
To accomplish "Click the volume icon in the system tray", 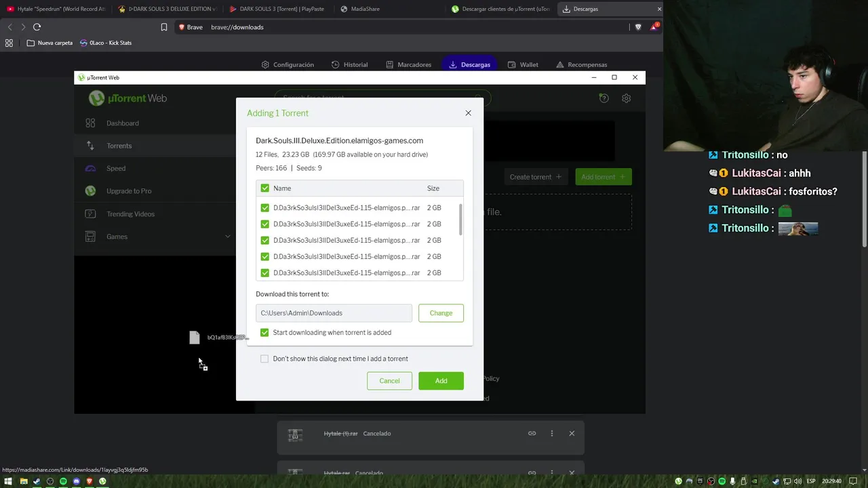I will click(x=798, y=481).
